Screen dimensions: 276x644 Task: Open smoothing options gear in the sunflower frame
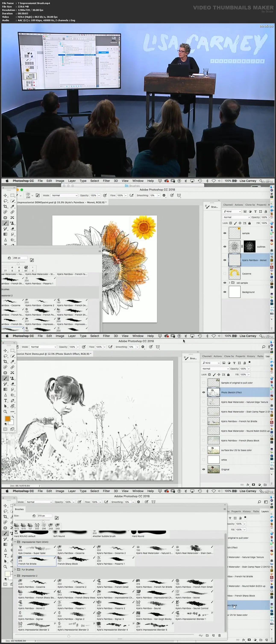click(164, 195)
